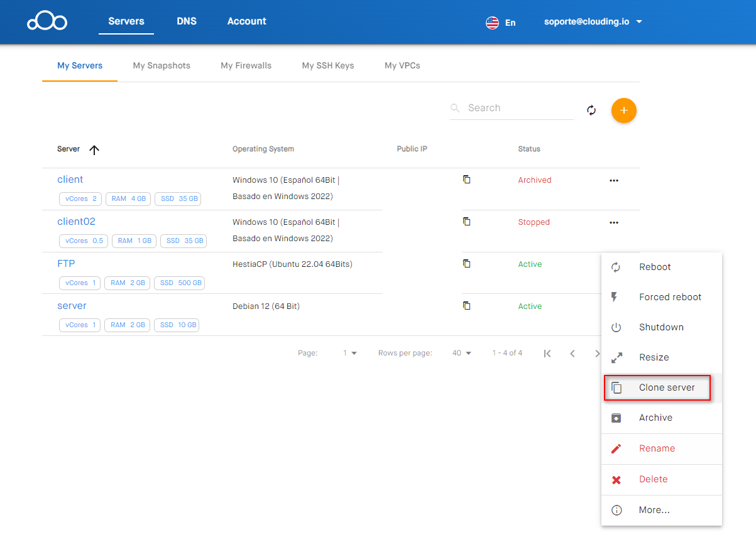
Task: Click the More info circle icon
Action: tap(616, 510)
